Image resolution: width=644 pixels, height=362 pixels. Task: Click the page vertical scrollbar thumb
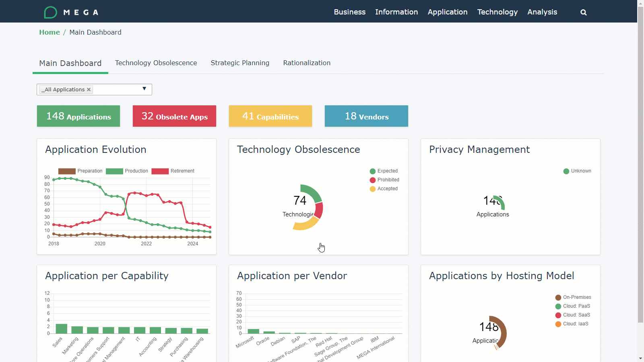point(641,165)
